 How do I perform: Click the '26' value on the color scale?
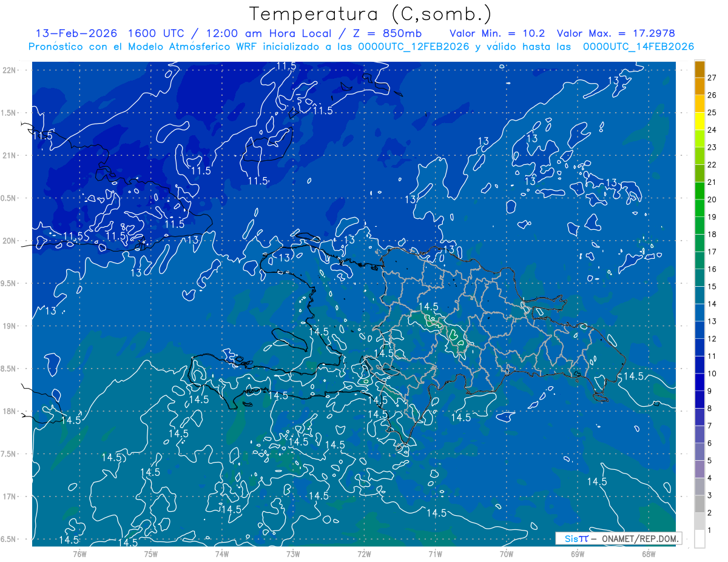pyautogui.click(x=712, y=95)
